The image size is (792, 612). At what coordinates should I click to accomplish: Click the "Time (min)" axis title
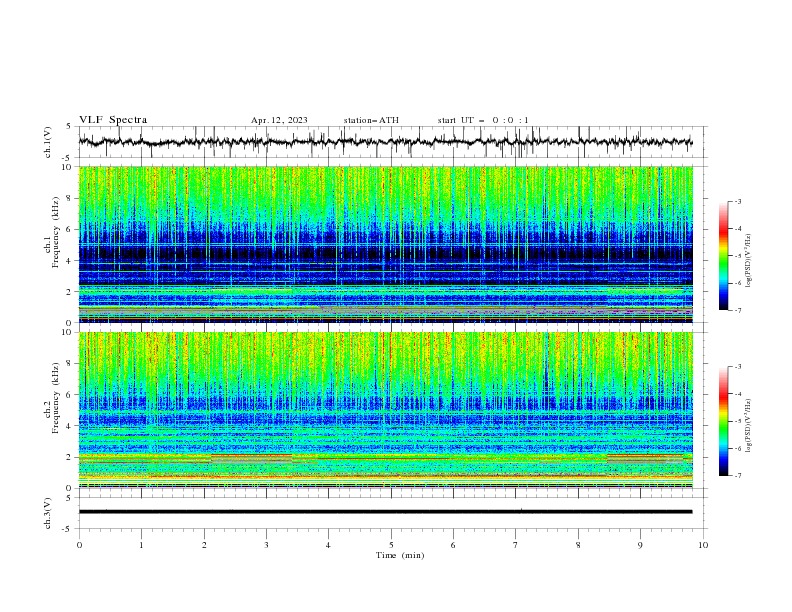[x=400, y=555]
